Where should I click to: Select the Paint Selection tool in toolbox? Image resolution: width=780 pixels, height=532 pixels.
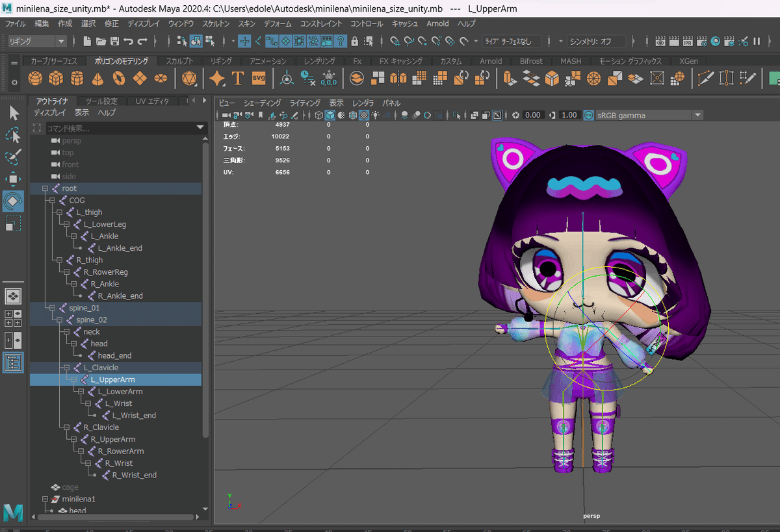(x=14, y=157)
